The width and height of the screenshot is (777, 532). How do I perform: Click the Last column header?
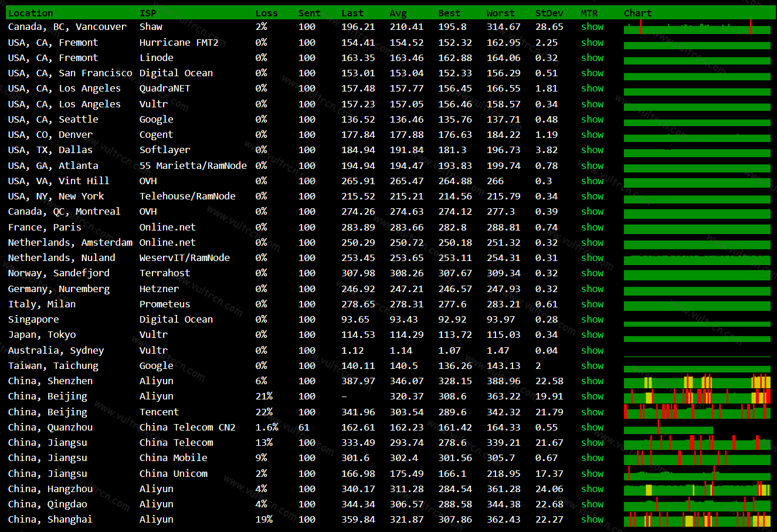(x=352, y=13)
